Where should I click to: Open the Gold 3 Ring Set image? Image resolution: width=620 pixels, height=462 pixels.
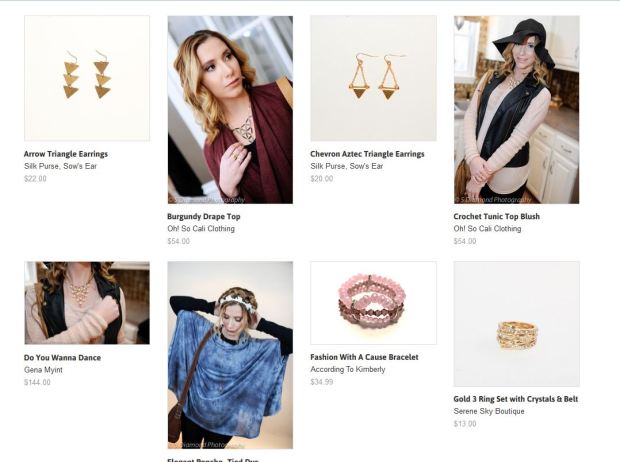coord(516,324)
